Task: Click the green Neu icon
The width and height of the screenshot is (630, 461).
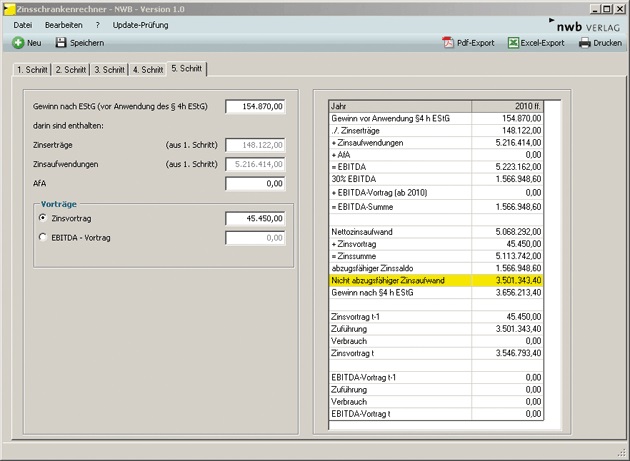Action: tap(18, 43)
